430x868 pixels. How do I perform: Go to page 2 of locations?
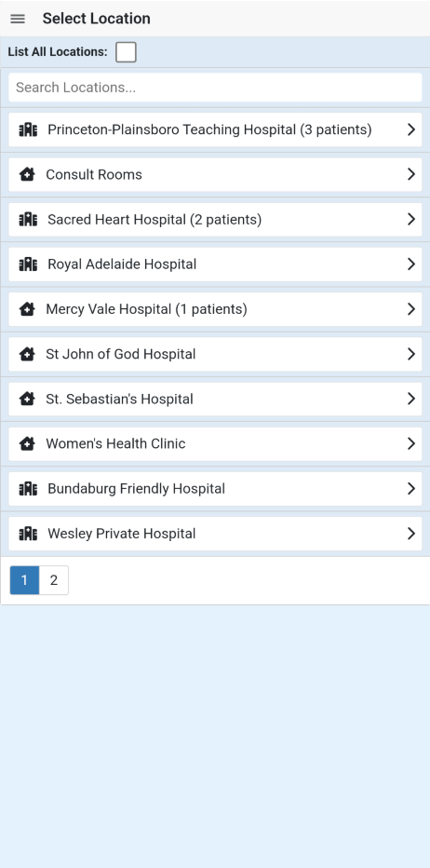pos(54,580)
